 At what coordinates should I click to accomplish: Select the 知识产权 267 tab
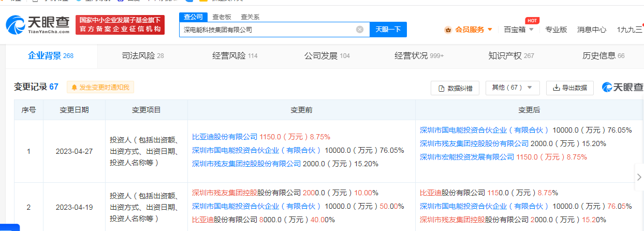point(511,56)
